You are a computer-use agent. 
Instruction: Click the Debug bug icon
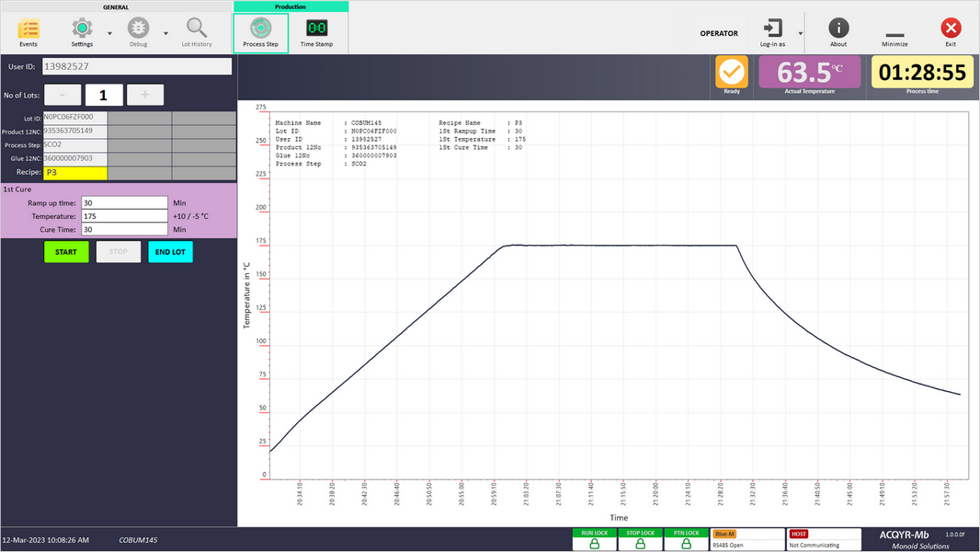[x=138, y=29]
